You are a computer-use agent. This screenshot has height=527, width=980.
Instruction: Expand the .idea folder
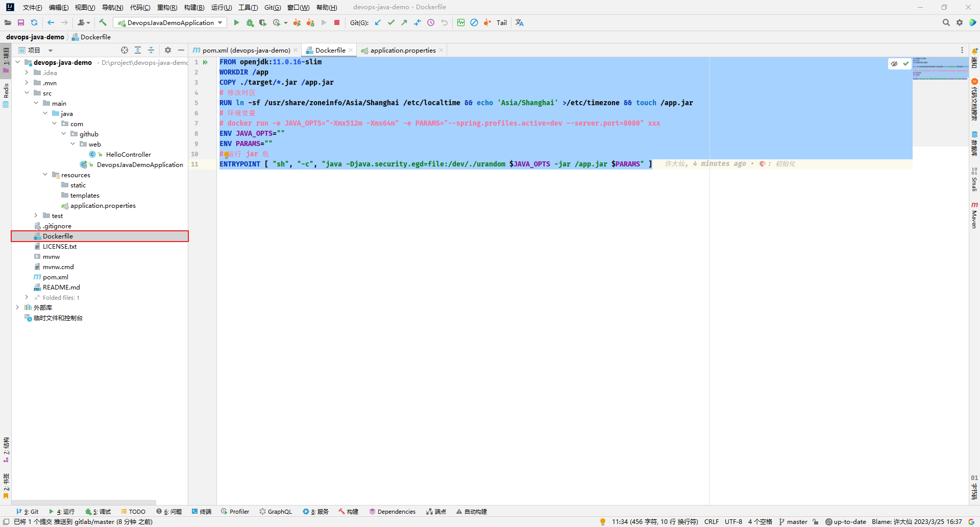tap(27, 73)
